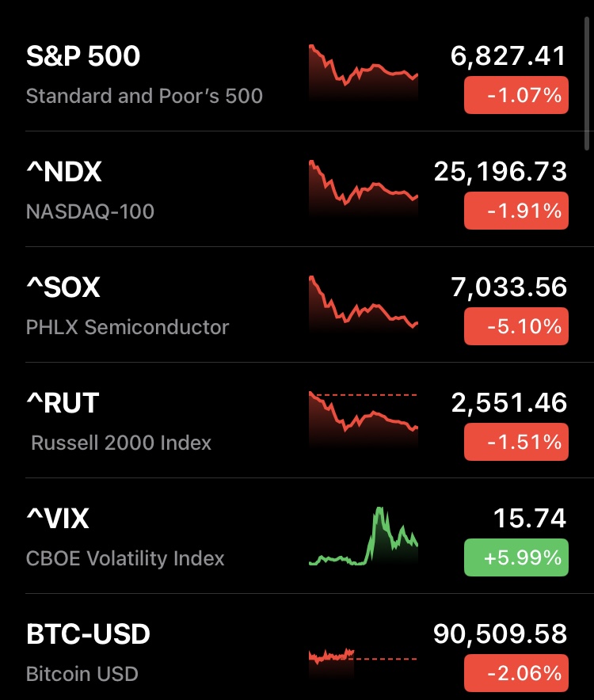Open the S&P 500 ticker
Image resolution: width=594 pixels, height=700 pixels.
(x=83, y=56)
